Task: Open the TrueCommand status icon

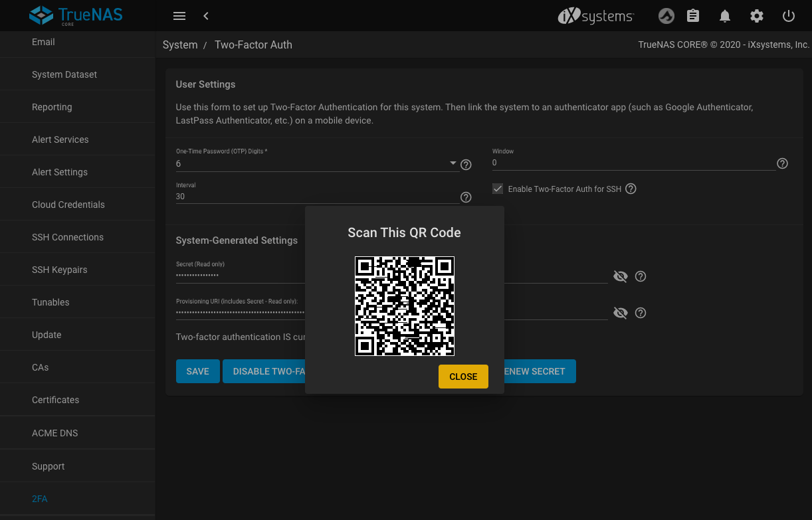Action: (666, 16)
